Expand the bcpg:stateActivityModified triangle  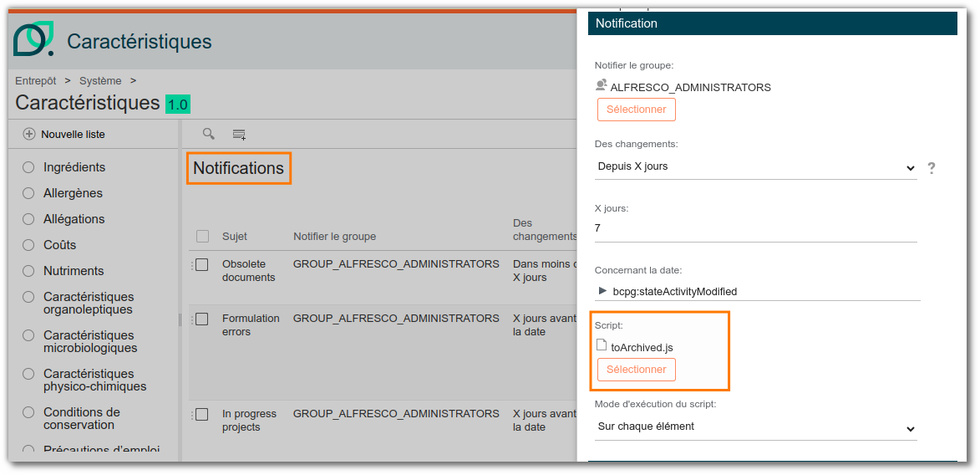pos(602,290)
